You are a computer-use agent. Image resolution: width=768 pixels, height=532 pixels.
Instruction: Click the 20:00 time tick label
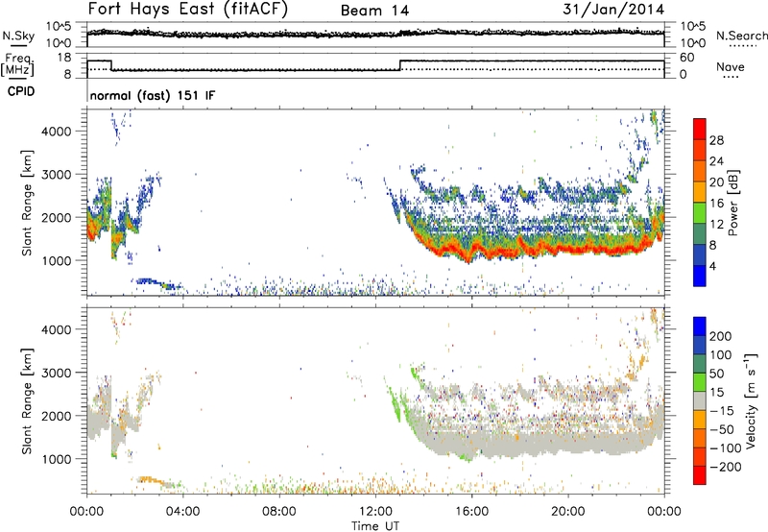point(567,512)
